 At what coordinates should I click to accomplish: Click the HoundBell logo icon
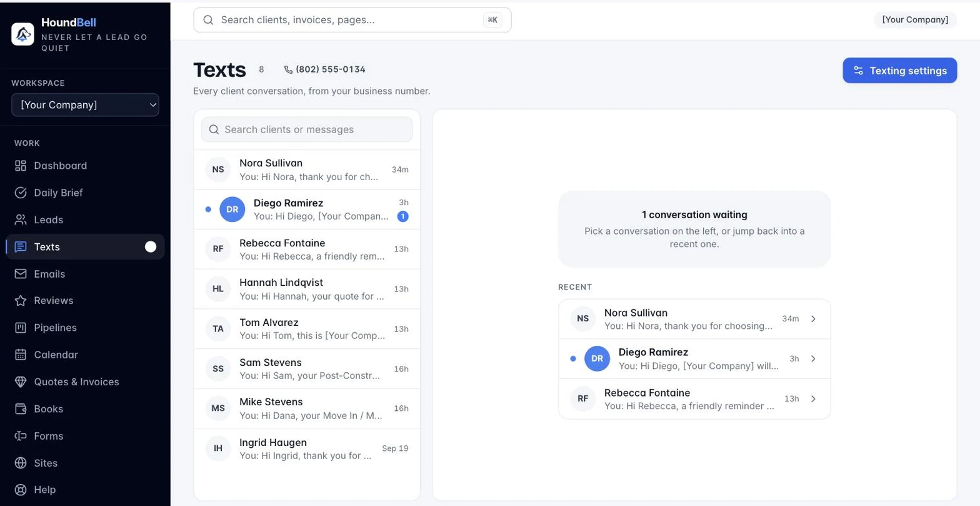pyautogui.click(x=22, y=34)
